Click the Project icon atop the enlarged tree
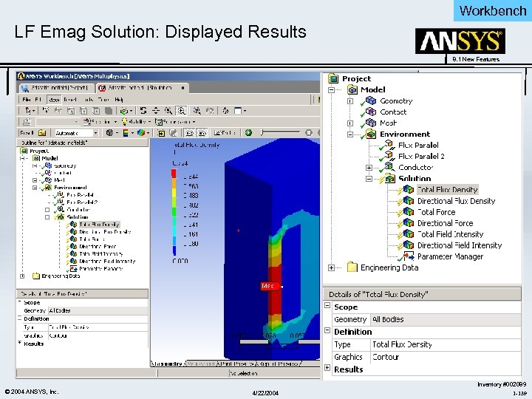The image size is (532, 399). (x=333, y=79)
